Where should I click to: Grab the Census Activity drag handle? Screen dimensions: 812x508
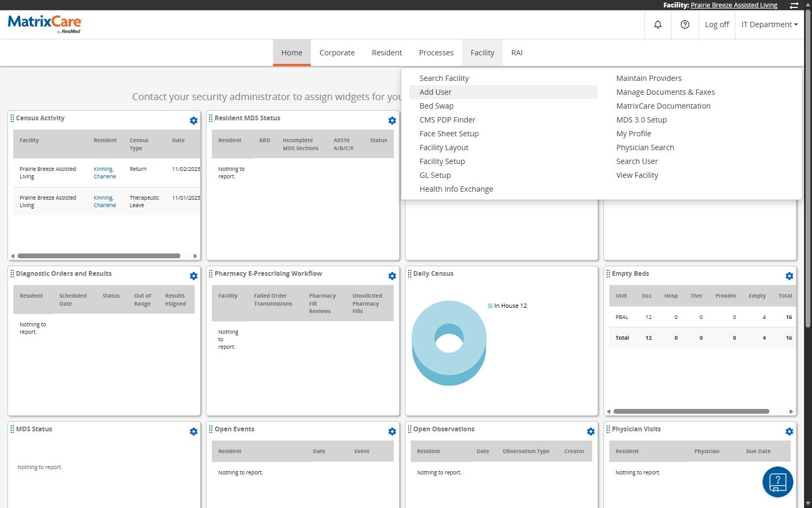12,118
